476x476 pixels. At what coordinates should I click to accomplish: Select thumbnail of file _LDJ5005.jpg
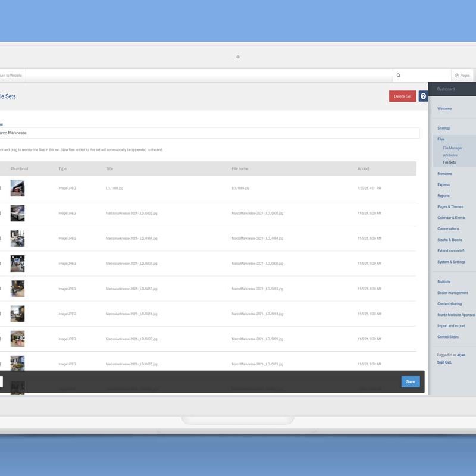pyautogui.click(x=17, y=213)
